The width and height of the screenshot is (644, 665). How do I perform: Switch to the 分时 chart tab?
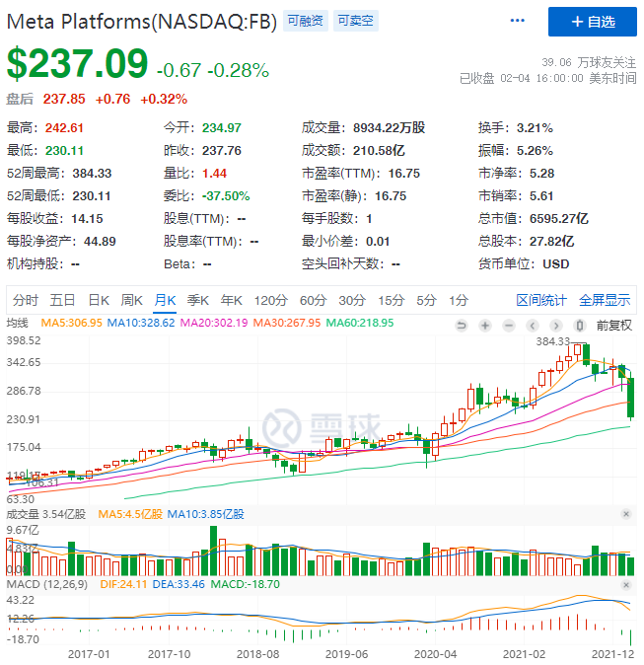(25, 300)
